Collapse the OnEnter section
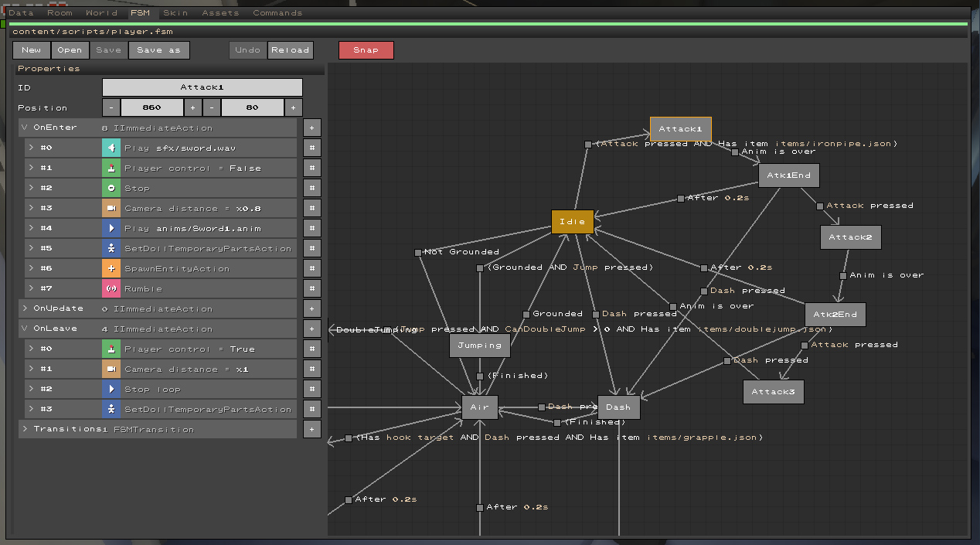980x545 pixels. (24, 128)
